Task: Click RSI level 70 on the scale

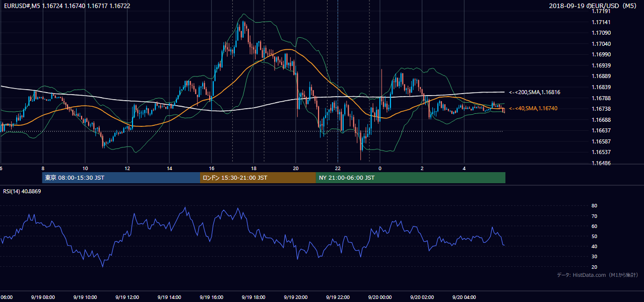Action: click(x=594, y=216)
